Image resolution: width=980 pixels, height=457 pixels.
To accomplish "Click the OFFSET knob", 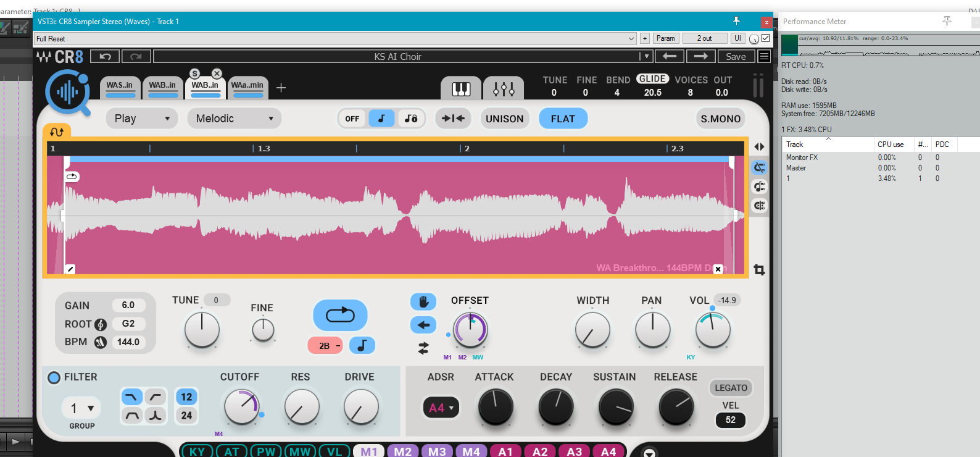I will coord(470,329).
